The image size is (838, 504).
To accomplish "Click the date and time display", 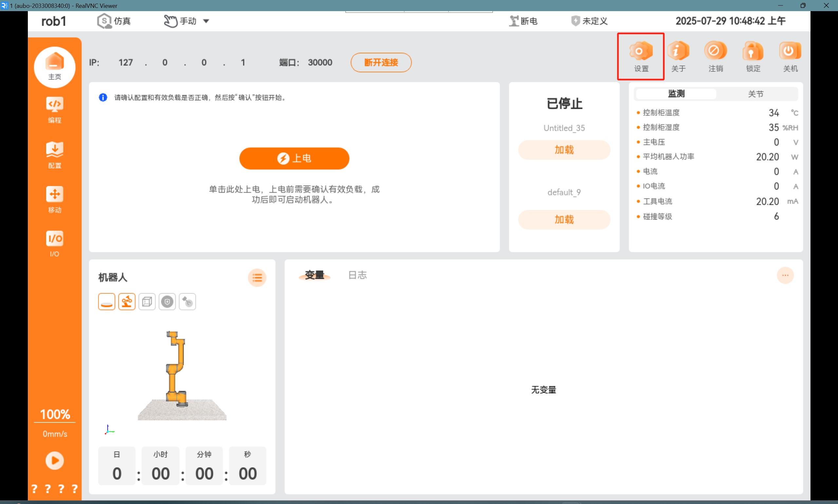I will click(x=730, y=21).
